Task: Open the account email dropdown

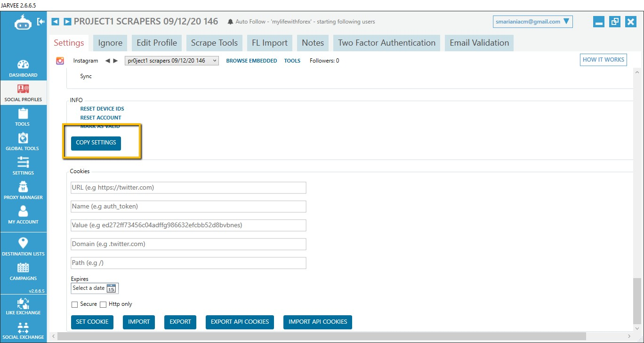Action: click(x=533, y=22)
